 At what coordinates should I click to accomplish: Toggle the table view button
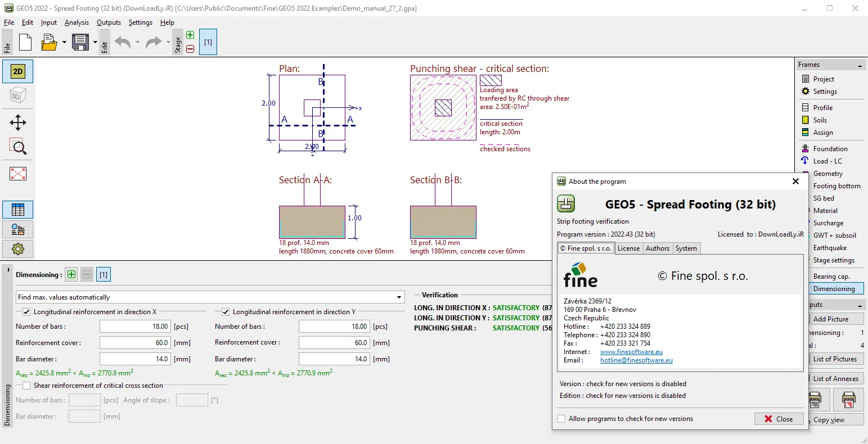tap(18, 210)
